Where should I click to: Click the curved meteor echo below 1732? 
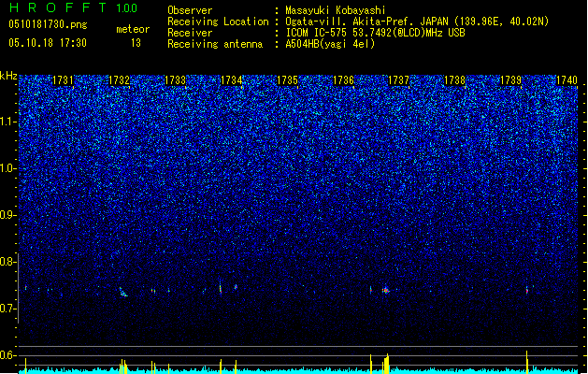tap(123, 293)
